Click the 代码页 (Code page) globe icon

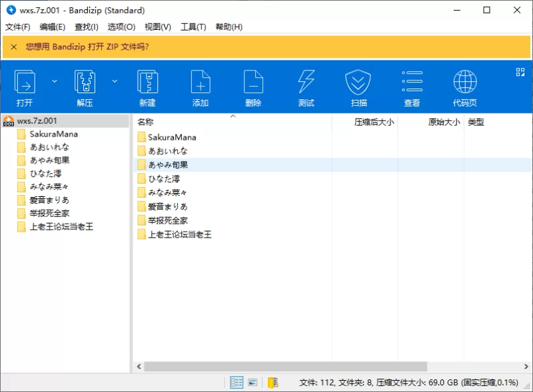(x=465, y=81)
